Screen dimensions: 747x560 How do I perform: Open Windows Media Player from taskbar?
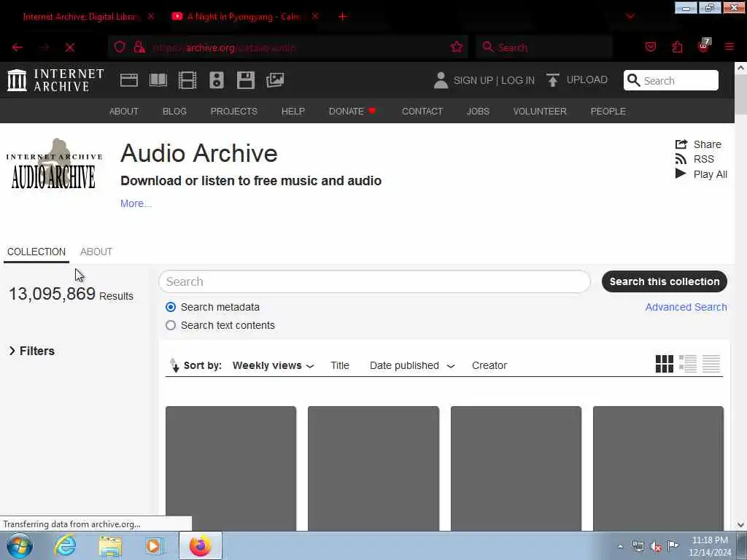click(154, 545)
